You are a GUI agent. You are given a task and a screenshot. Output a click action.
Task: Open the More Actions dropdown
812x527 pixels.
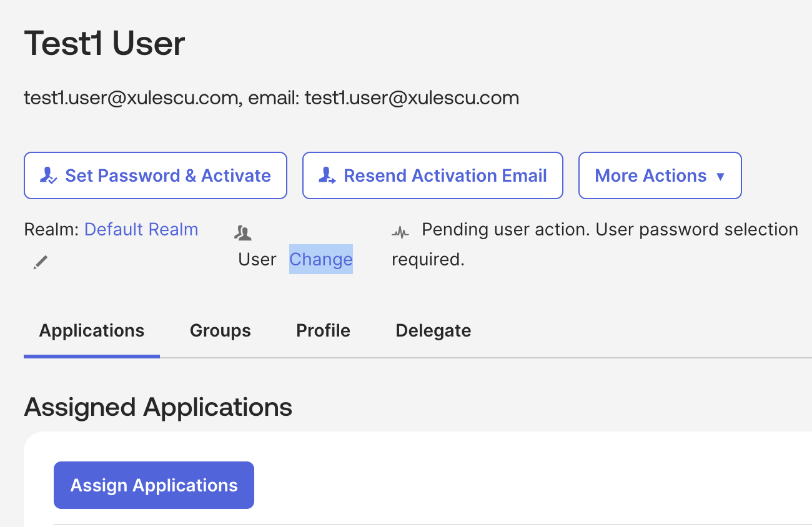click(x=660, y=175)
